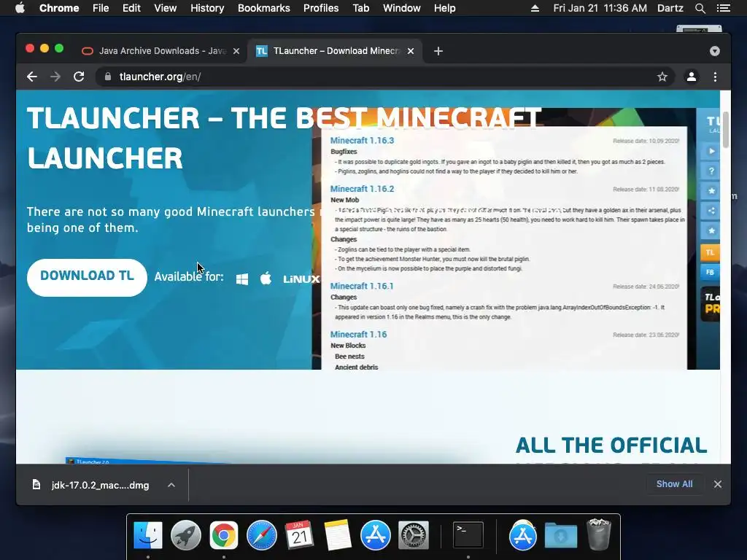Open a new tab with the plus button
The image size is (747, 560).
(438, 51)
